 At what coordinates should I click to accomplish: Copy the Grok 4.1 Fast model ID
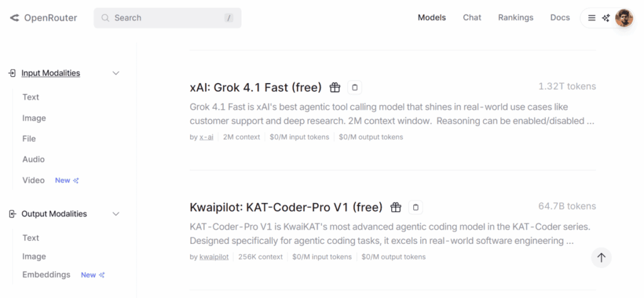[x=354, y=87]
